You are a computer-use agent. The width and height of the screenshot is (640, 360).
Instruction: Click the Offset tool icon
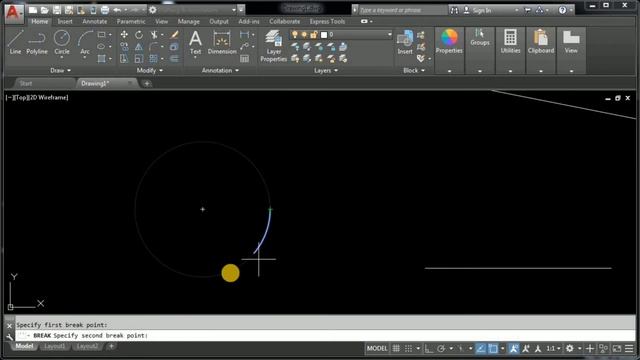174,59
